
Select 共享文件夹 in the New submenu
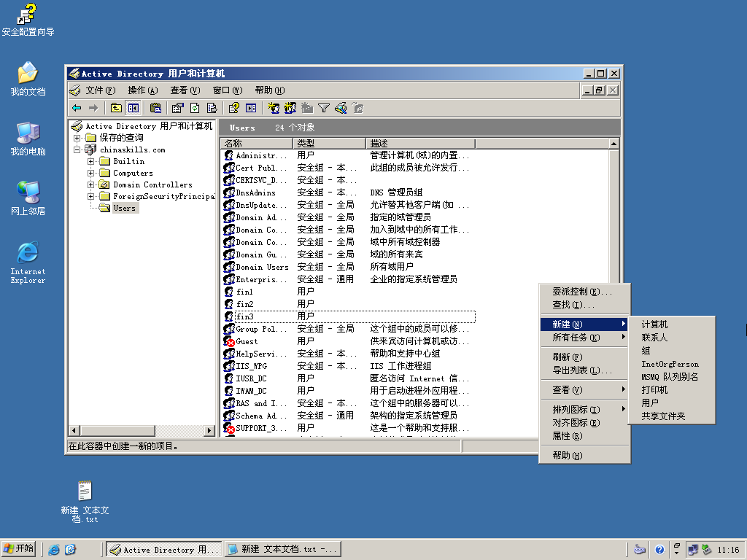coord(672,416)
